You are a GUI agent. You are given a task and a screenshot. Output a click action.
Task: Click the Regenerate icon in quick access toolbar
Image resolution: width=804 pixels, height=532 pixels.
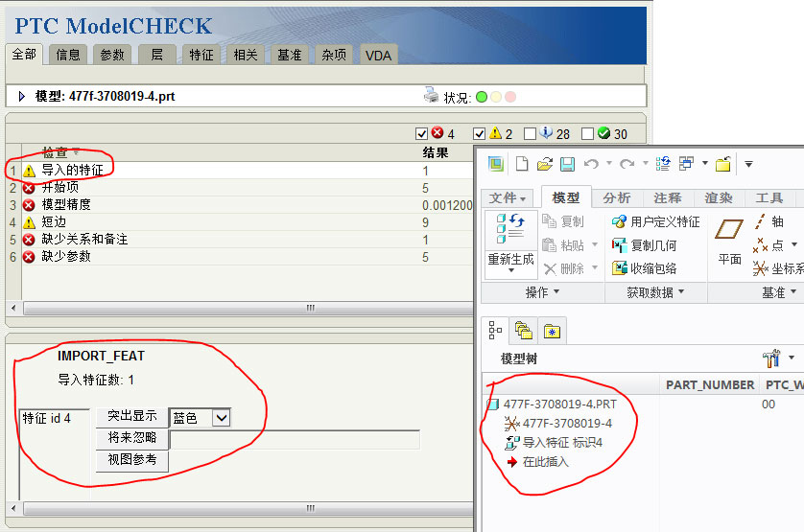(x=662, y=164)
